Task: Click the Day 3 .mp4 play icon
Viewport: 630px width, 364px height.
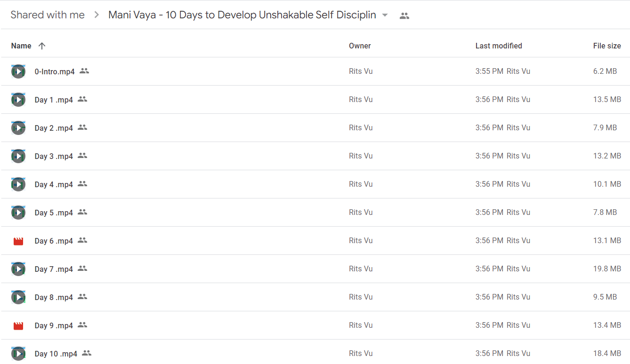Action: [x=18, y=156]
